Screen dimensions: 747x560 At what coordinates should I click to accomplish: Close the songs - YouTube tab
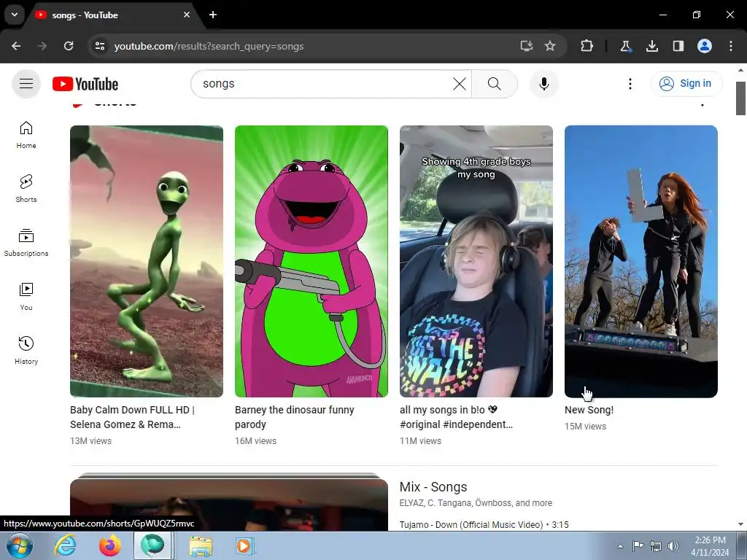click(x=187, y=15)
